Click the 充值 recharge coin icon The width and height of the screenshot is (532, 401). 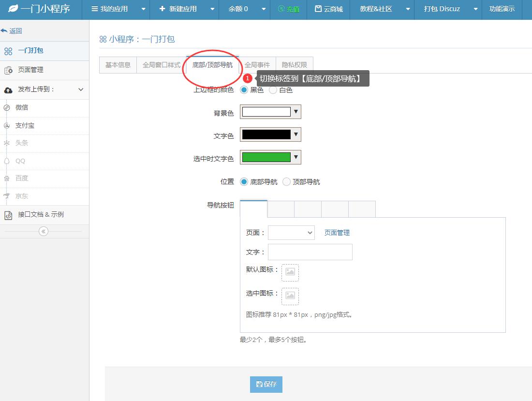(x=281, y=9)
